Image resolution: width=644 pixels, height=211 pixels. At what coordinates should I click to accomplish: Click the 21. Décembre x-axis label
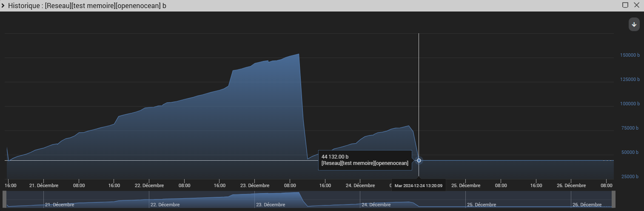pos(44,185)
